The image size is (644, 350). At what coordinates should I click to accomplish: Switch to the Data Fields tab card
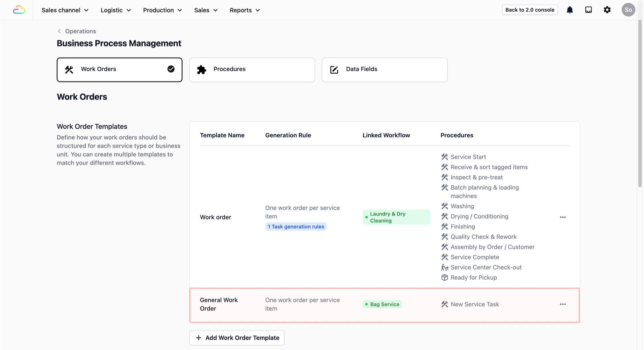point(385,70)
